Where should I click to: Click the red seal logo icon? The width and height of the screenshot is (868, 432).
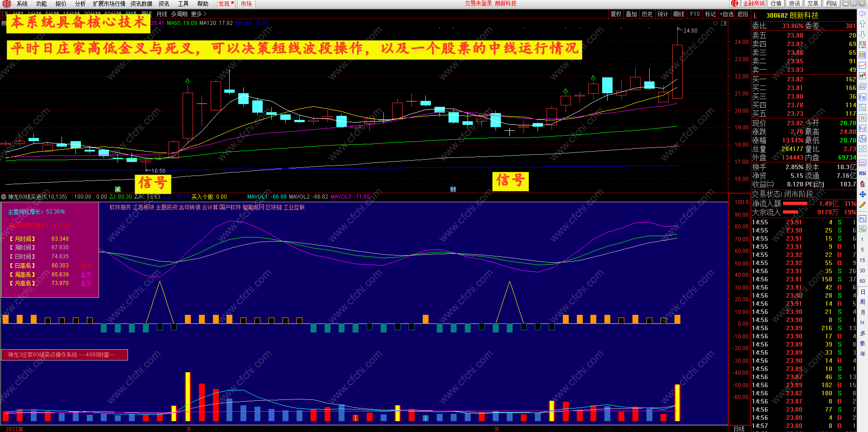pos(735,4)
